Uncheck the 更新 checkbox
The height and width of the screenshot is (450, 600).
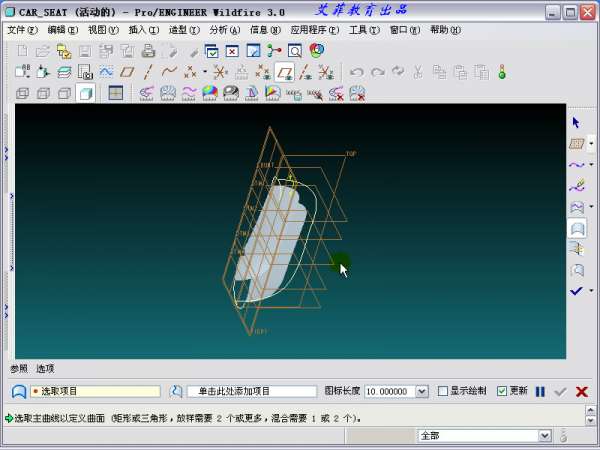click(x=502, y=391)
